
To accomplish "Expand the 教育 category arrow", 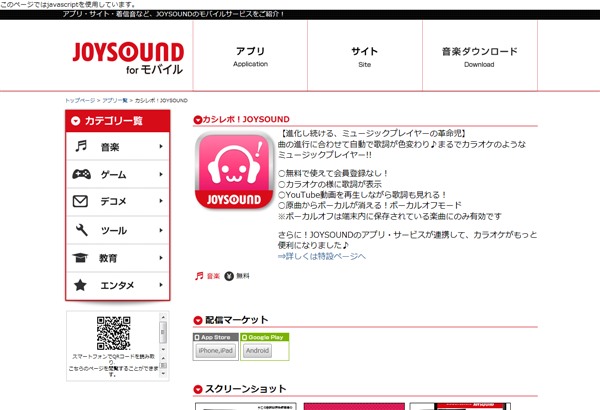I will (161, 258).
